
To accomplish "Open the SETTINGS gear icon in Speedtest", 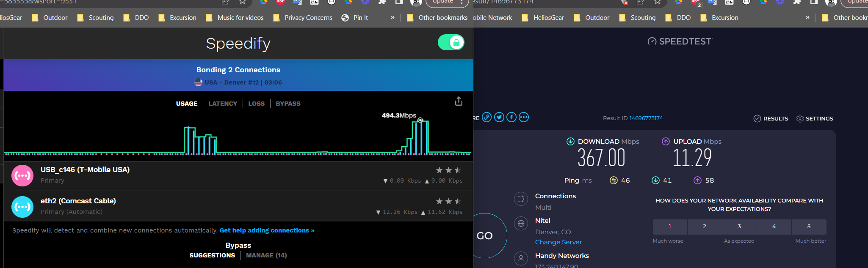I will (x=800, y=118).
